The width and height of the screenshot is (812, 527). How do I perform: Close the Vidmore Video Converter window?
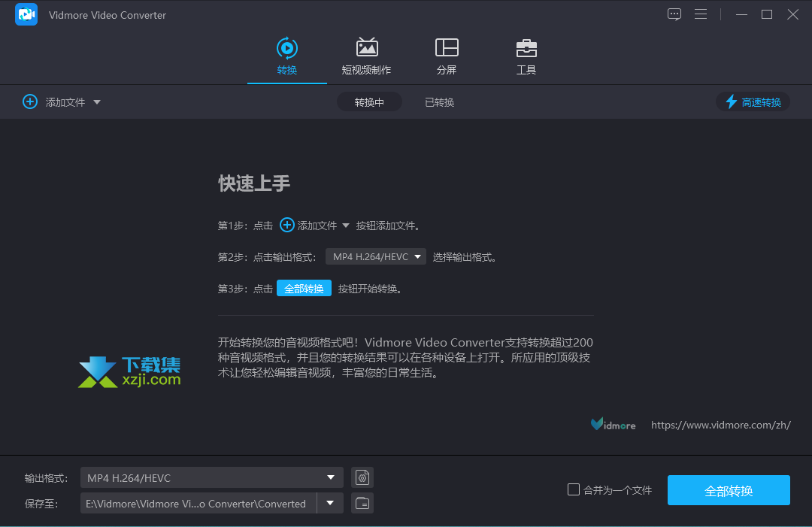coord(793,14)
